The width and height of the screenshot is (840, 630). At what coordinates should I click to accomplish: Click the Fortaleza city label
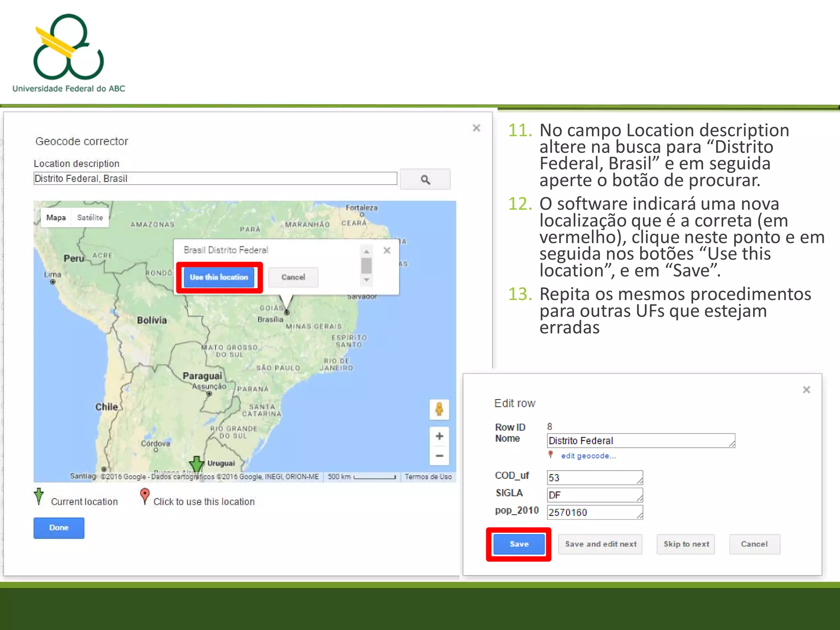coord(361,208)
